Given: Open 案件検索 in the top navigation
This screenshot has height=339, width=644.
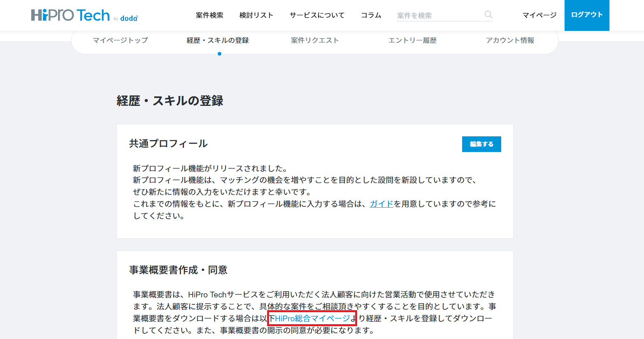Looking at the screenshot, I should (209, 15).
